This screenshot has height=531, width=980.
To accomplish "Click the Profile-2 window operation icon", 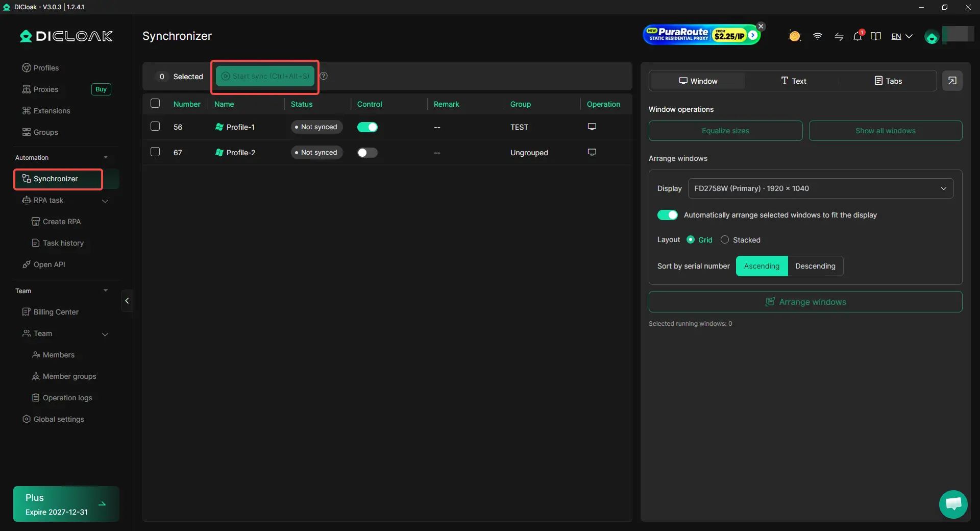I will (x=592, y=152).
